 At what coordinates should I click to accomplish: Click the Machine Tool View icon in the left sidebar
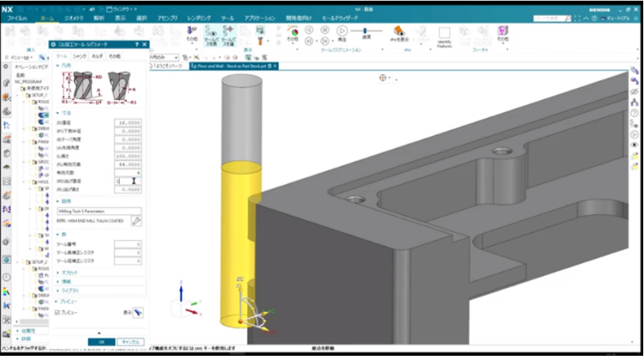[x=6, y=140]
